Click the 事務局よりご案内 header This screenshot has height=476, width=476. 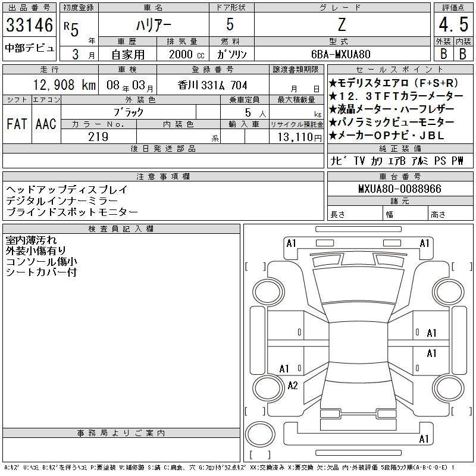coord(121,433)
